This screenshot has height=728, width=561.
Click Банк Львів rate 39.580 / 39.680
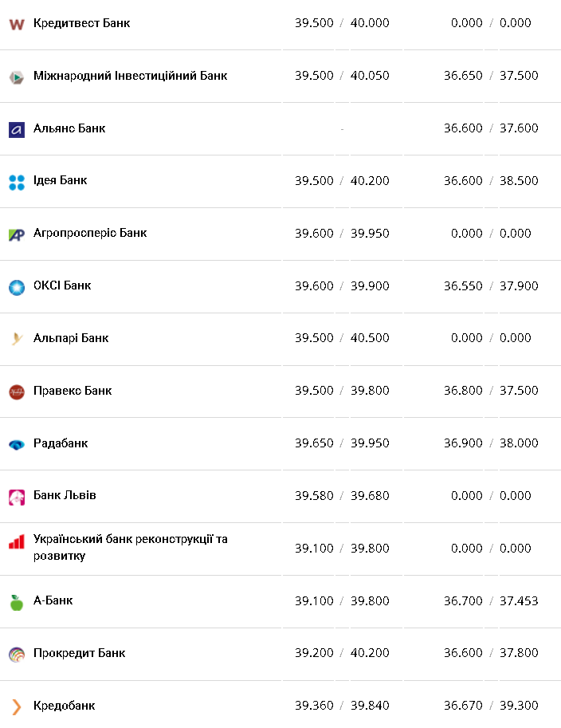coord(342,496)
